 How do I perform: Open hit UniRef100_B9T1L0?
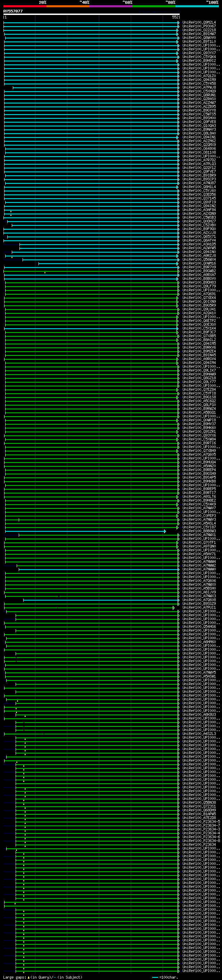click(x=199, y=41)
